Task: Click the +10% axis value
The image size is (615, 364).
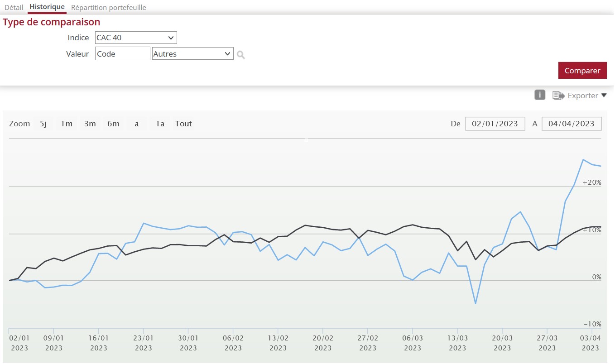Action: (592, 230)
